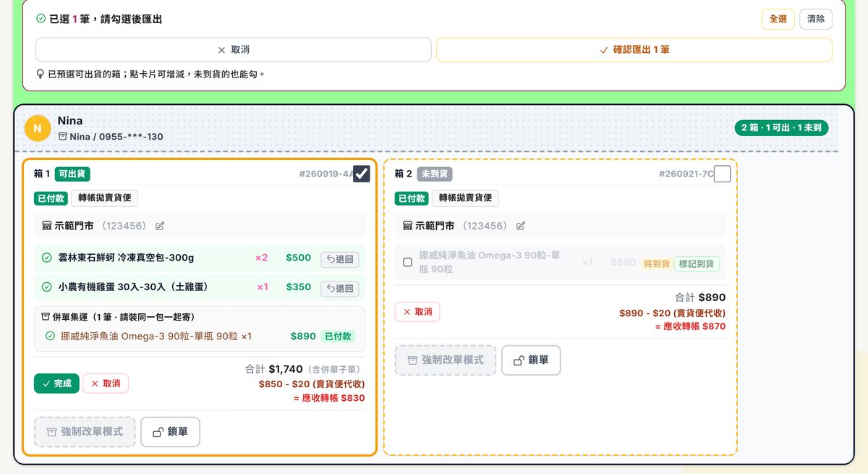Click the check circle icon beside 已選 1 筆
This screenshot has height=474, width=868.
(x=41, y=20)
